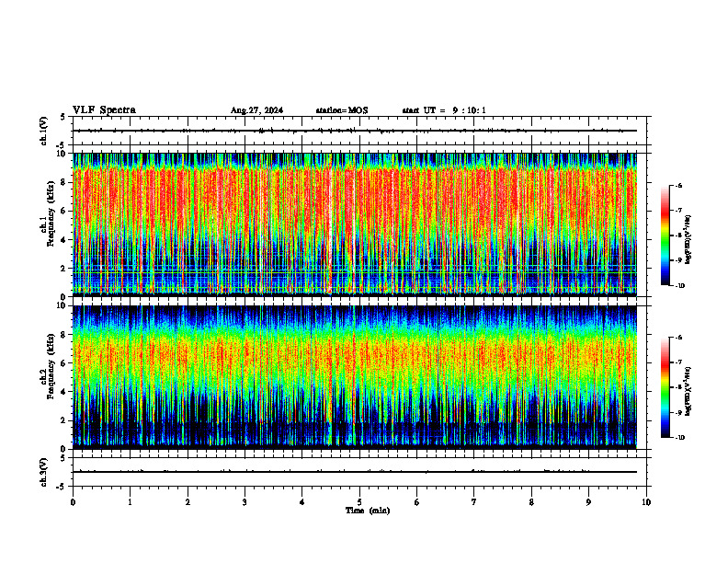Screen dimensions: 728x563
Task: Click the ch.2 frequency tick "4" kHz
Action: pyautogui.click(x=64, y=392)
